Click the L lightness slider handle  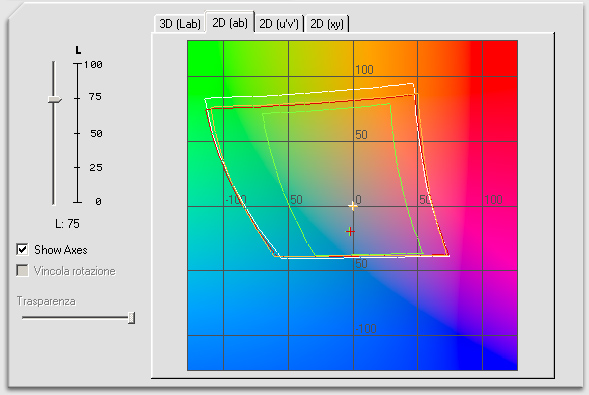click(54, 100)
